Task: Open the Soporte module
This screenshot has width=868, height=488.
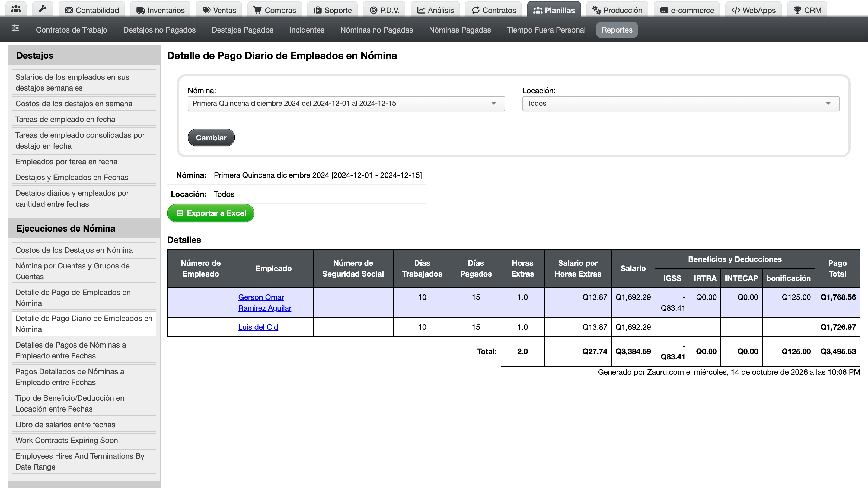Action: tap(332, 10)
